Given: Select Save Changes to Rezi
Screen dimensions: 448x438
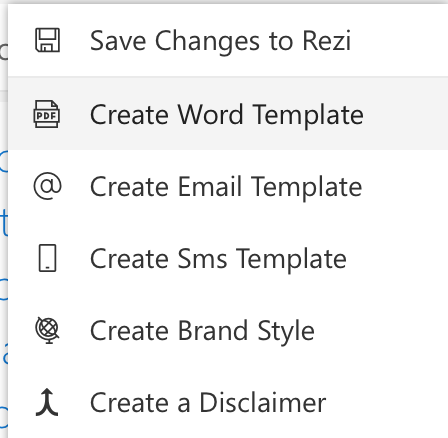Looking at the screenshot, I should click(x=228, y=41).
